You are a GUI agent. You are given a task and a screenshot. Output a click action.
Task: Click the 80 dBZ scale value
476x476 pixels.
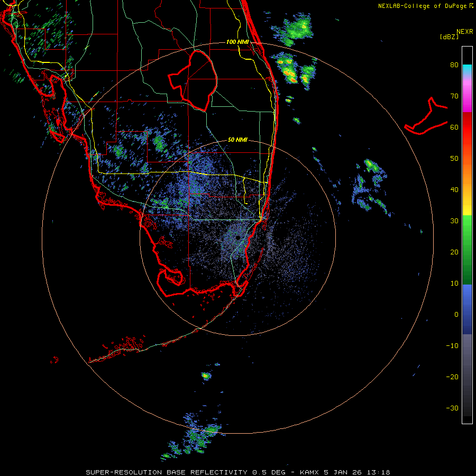(454, 65)
